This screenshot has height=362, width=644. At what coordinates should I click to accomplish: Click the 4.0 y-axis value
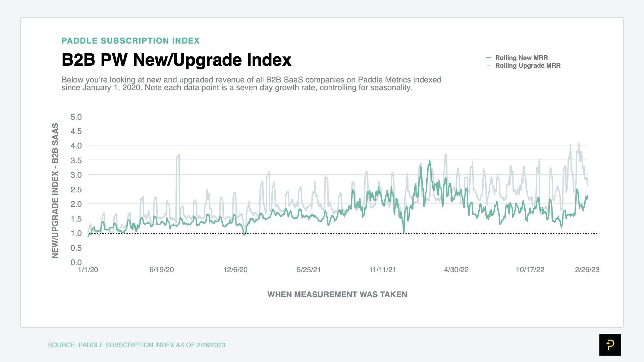tap(76, 146)
